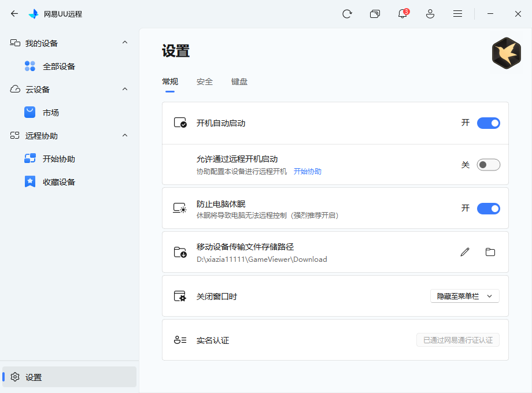Click 已通过网易通行证认证 button
The width and height of the screenshot is (532, 393).
point(458,340)
